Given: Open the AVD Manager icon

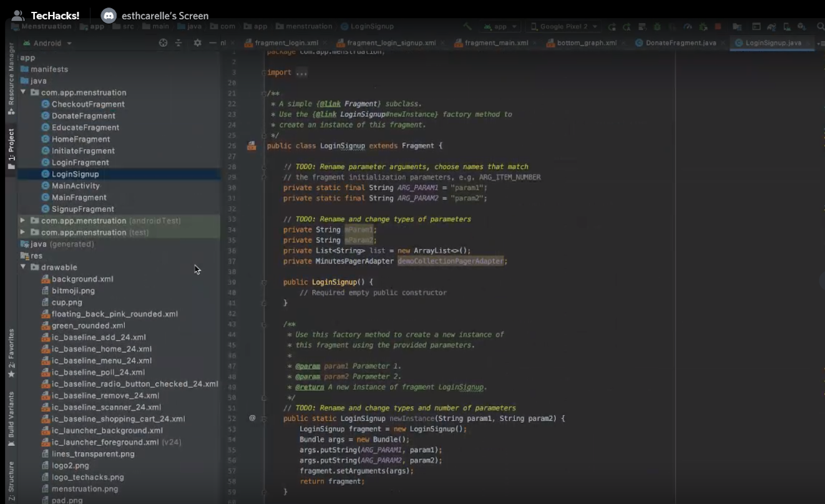Looking at the screenshot, I should click(x=787, y=27).
